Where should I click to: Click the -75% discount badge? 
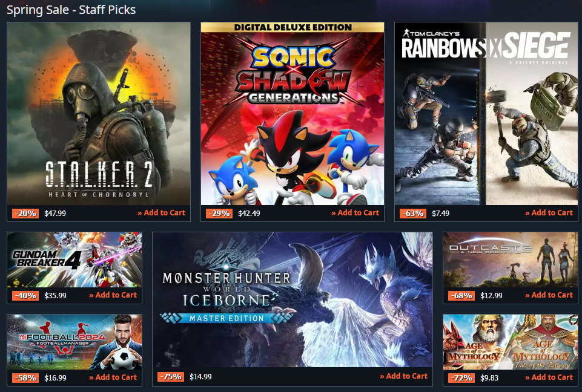tap(171, 377)
